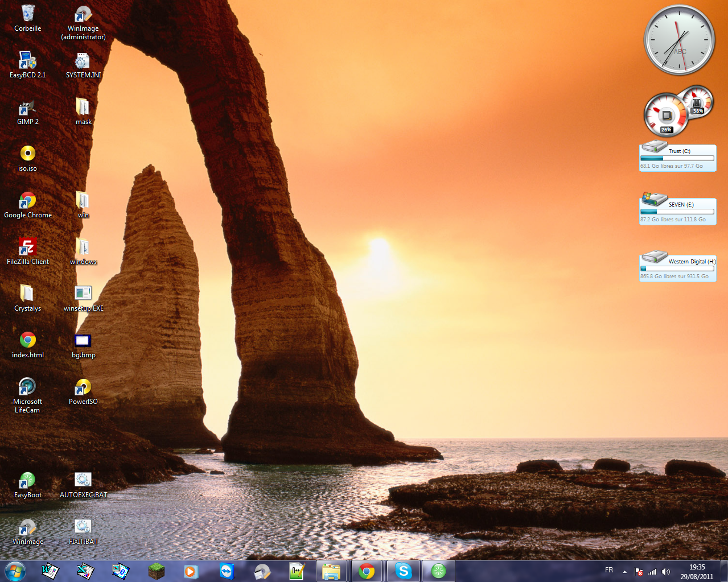Select the winsetup.EXE file icon
Image resolution: width=728 pixels, height=582 pixels.
83,298
